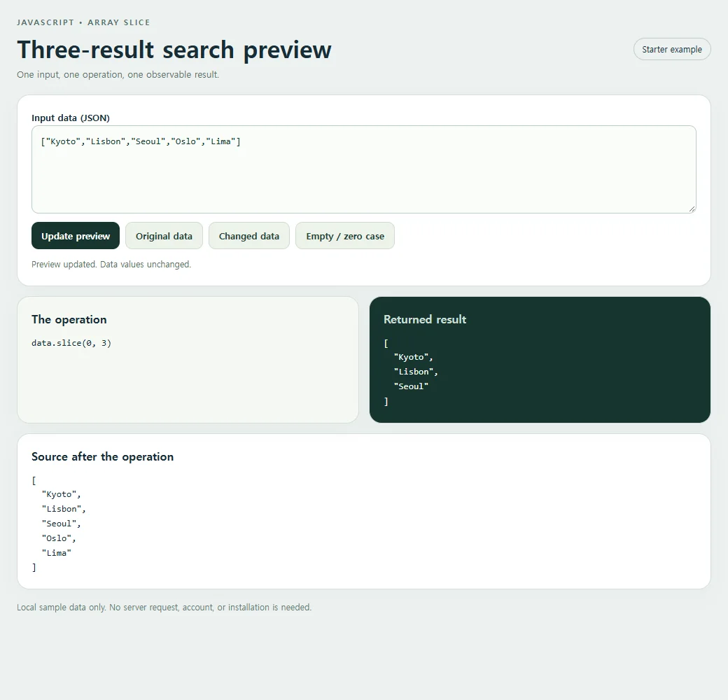This screenshot has width=728, height=700.
Task: Click "Kyoto" in Source after the operation
Action: [59, 494]
